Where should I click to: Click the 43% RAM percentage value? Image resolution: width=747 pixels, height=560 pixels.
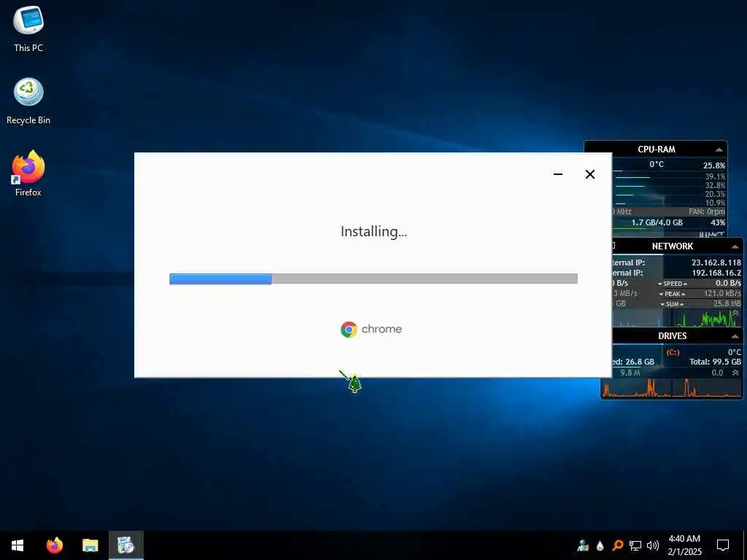718,222
